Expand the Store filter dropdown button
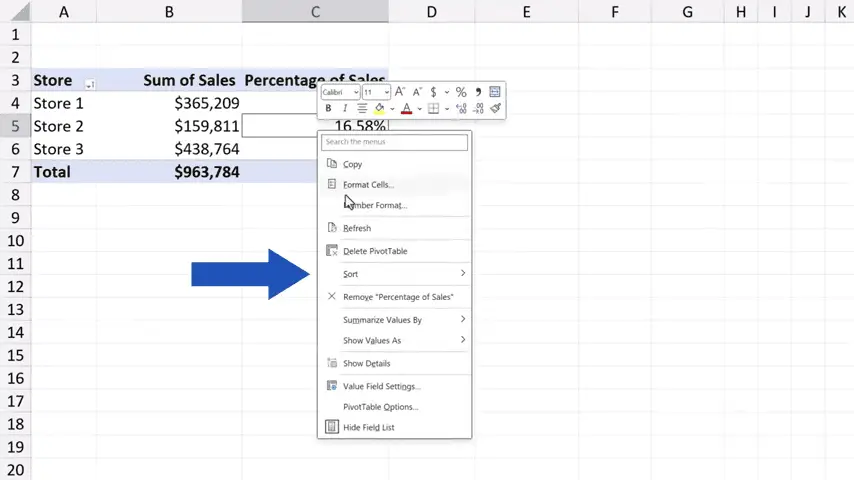 90,82
